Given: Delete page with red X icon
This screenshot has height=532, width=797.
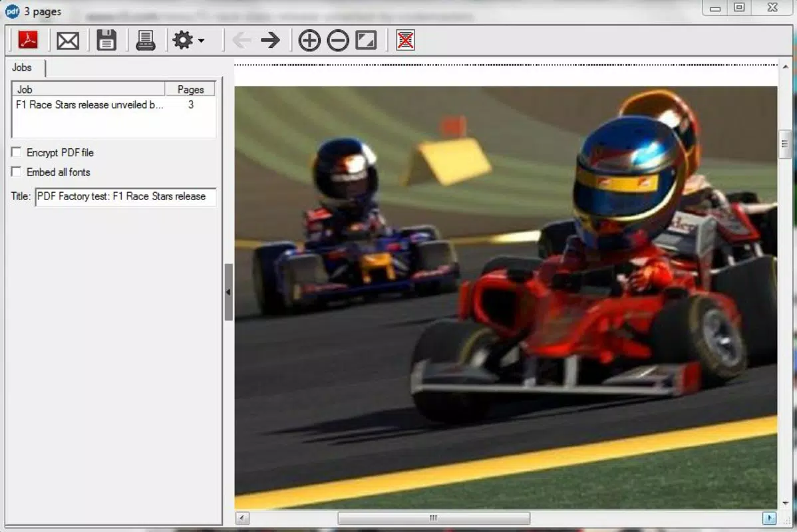Looking at the screenshot, I should click(x=405, y=40).
